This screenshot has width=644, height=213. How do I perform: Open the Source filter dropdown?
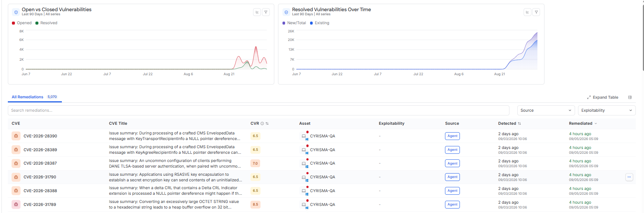coord(546,110)
